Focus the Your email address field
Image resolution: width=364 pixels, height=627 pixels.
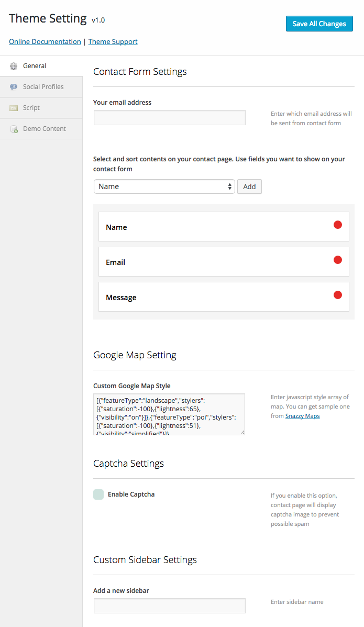tap(169, 118)
